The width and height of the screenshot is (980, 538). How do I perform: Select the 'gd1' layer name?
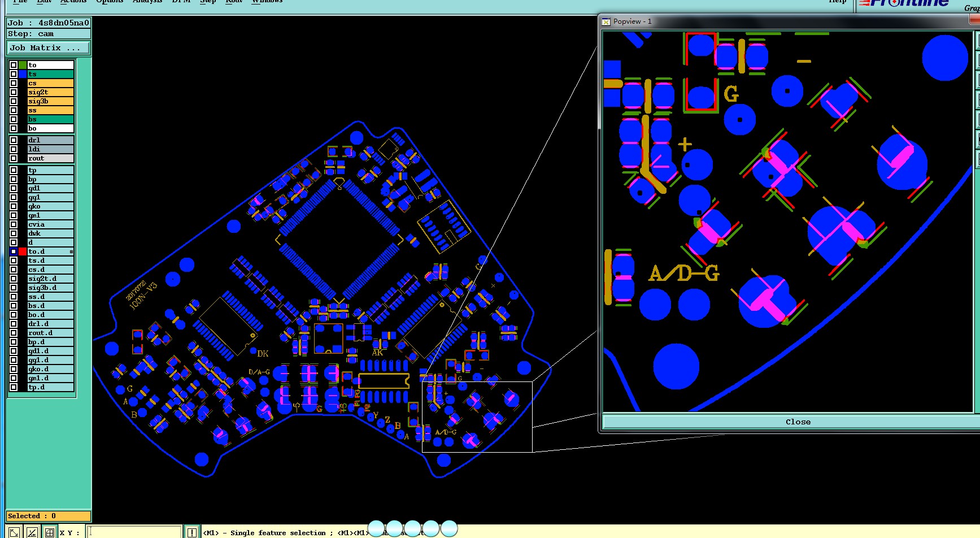coord(50,188)
